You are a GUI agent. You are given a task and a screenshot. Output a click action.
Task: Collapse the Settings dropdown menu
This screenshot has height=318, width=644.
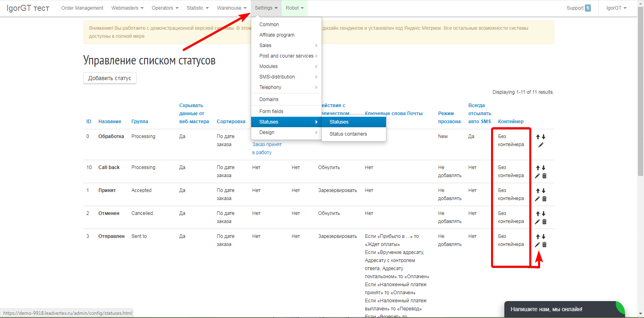266,8
